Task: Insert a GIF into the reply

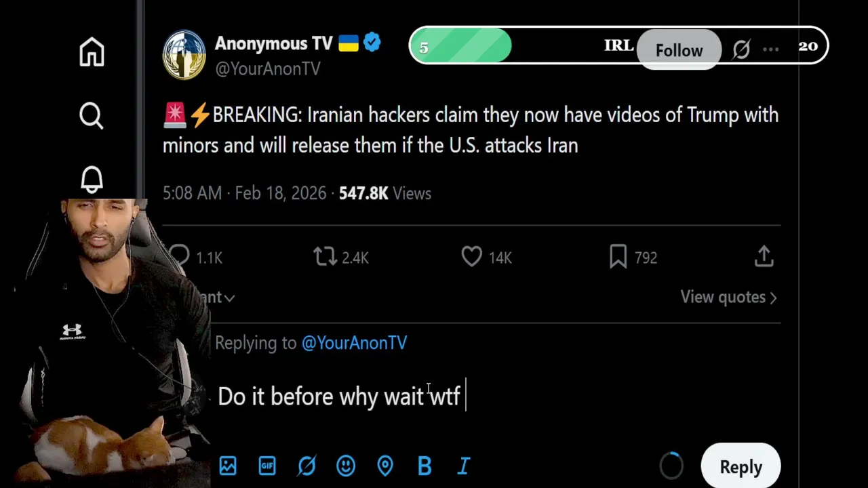Action: point(267,466)
